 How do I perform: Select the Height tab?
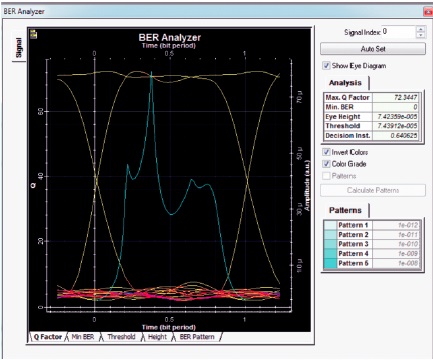(x=157, y=337)
